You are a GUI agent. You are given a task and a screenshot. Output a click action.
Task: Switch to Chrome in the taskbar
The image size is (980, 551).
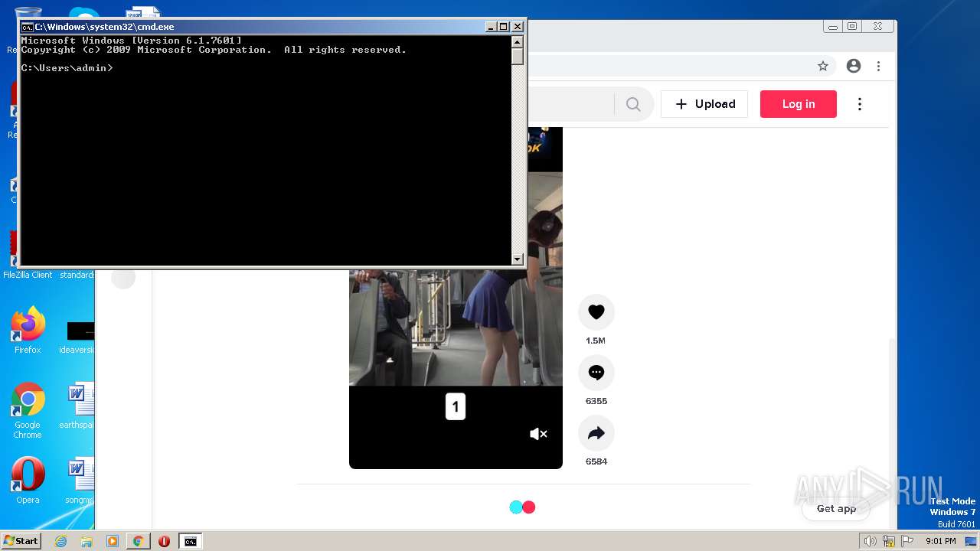138,541
